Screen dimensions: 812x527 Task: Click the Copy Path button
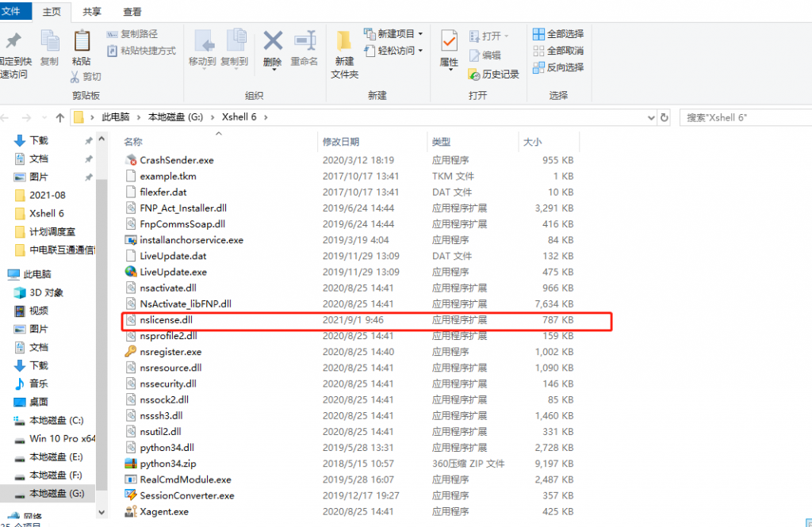point(132,34)
